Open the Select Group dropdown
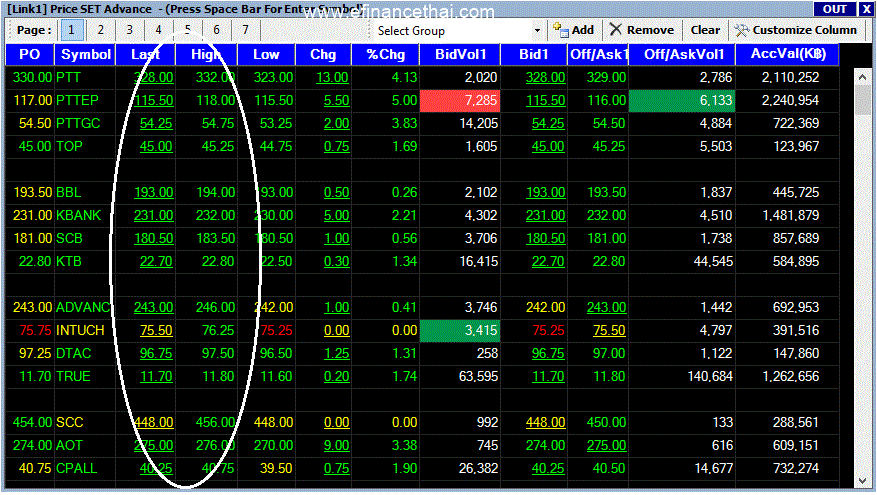This screenshot has height=495, width=877. pyautogui.click(x=537, y=30)
